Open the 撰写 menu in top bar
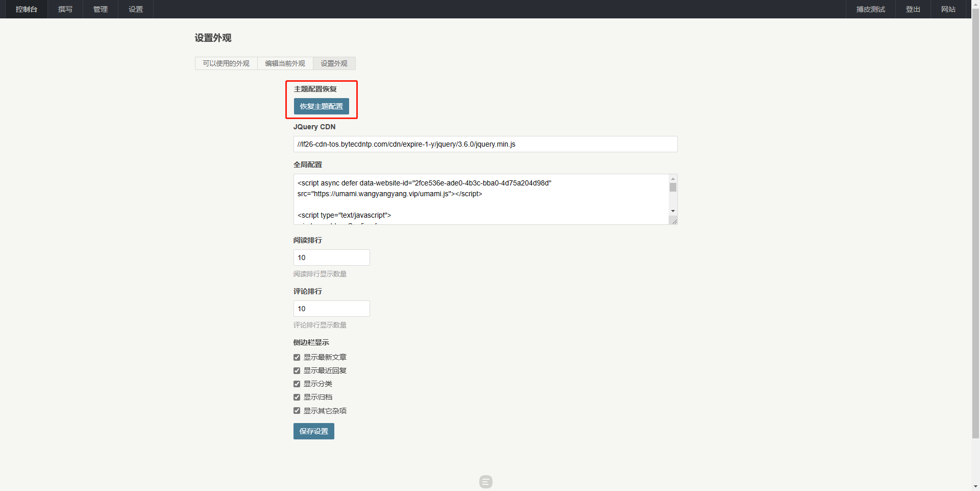 (65, 9)
